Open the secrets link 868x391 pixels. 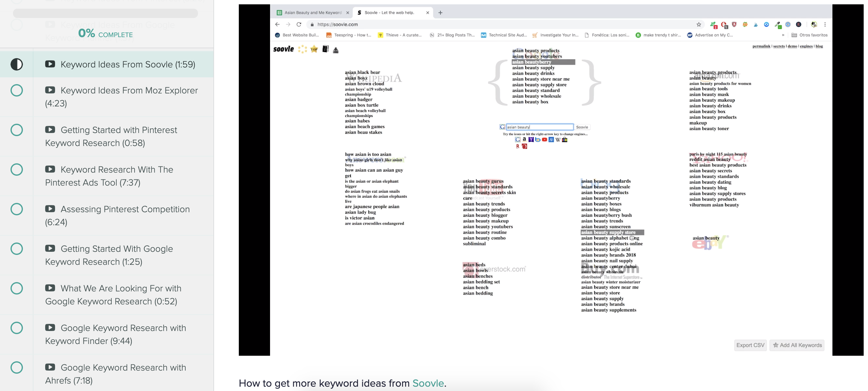click(x=779, y=46)
